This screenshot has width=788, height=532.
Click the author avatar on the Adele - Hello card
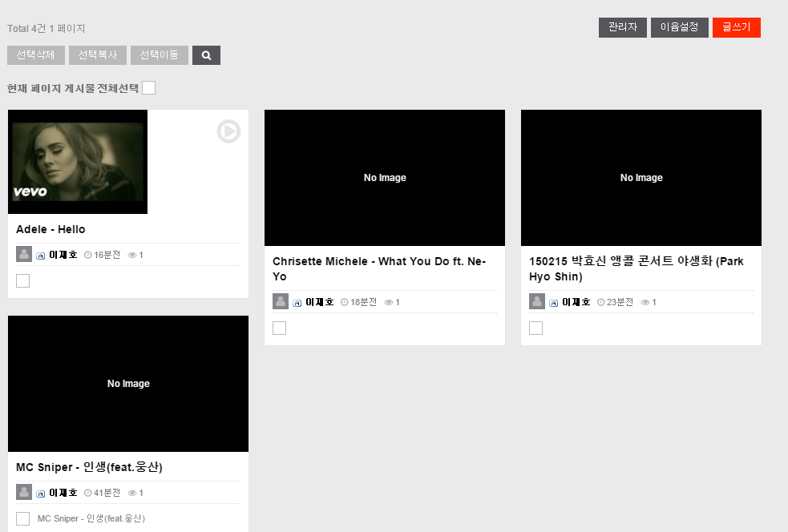click(24, 254)
